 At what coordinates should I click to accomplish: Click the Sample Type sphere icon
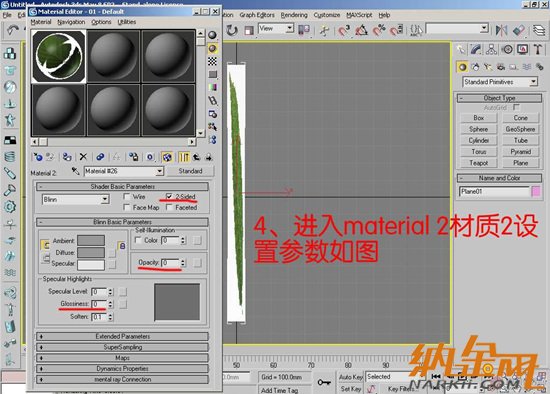coord(212,35)
